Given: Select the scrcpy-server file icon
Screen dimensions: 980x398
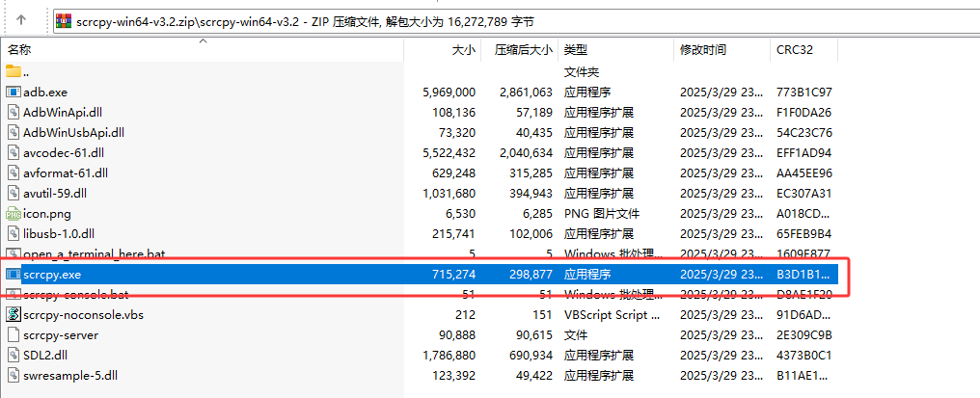Looking at the screenshot, I should point(14,335).
